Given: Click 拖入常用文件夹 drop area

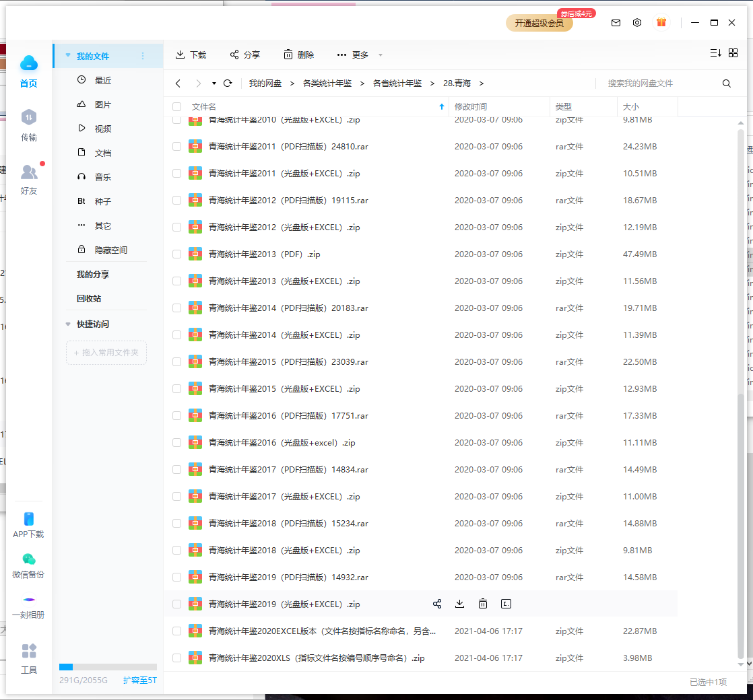Looking at the screenshot, I should pyautogui.click(x=106, y=353).
